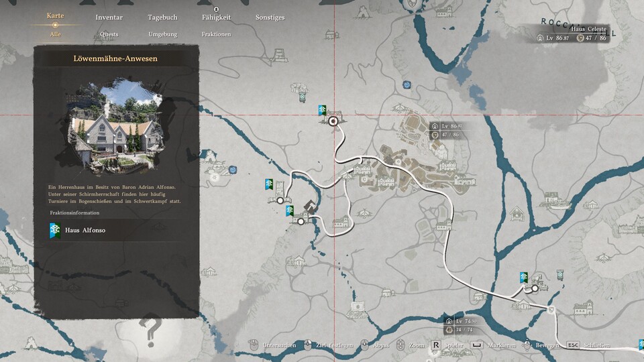
Task: Click the large question mark icon
Action: pos(151,330)
